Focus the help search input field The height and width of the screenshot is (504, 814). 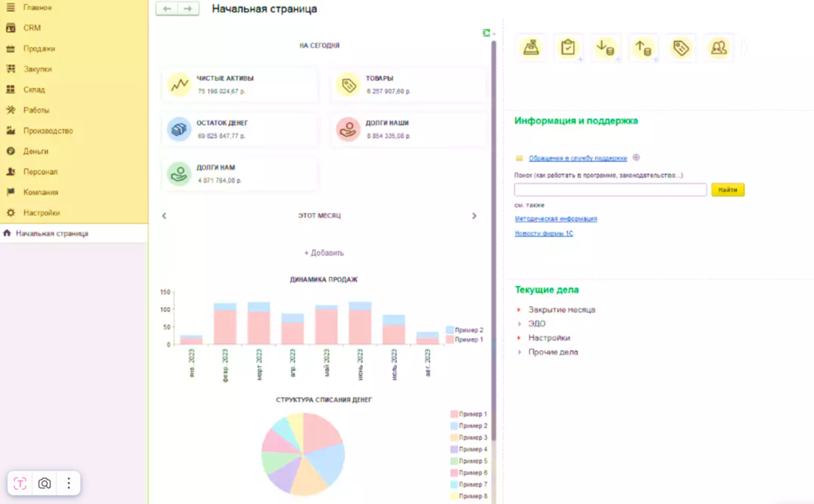610,190
